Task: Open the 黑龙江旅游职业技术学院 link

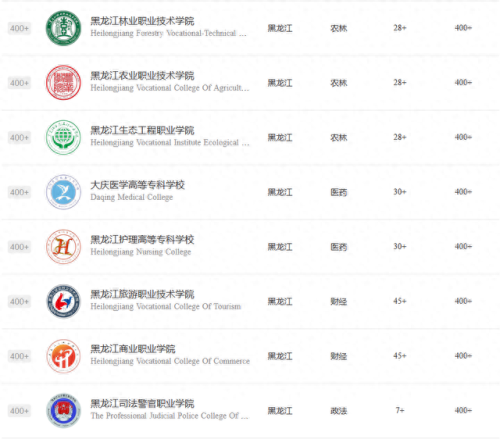Action: point(142,294)
